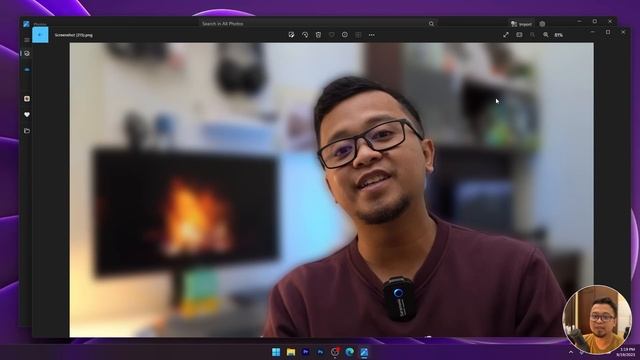Go back using the blue arrow button
The width and height of the screenshot is (640, 360).
coord(40,35)
